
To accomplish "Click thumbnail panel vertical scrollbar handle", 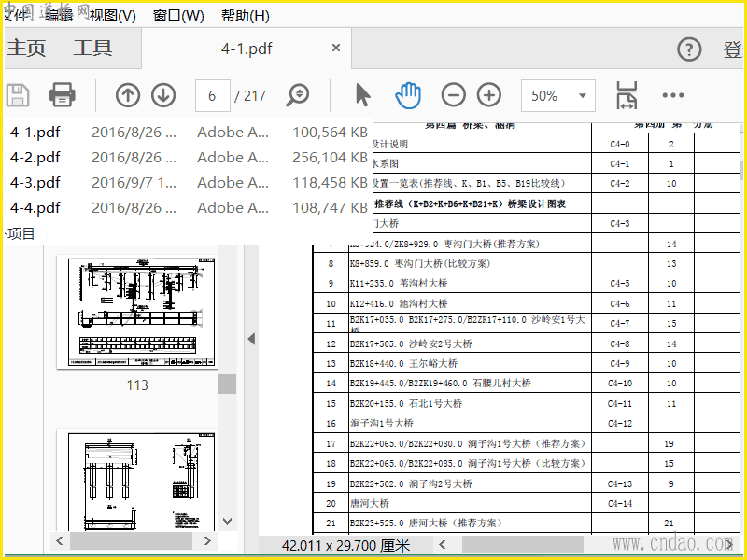I will [x=228, y=384].
